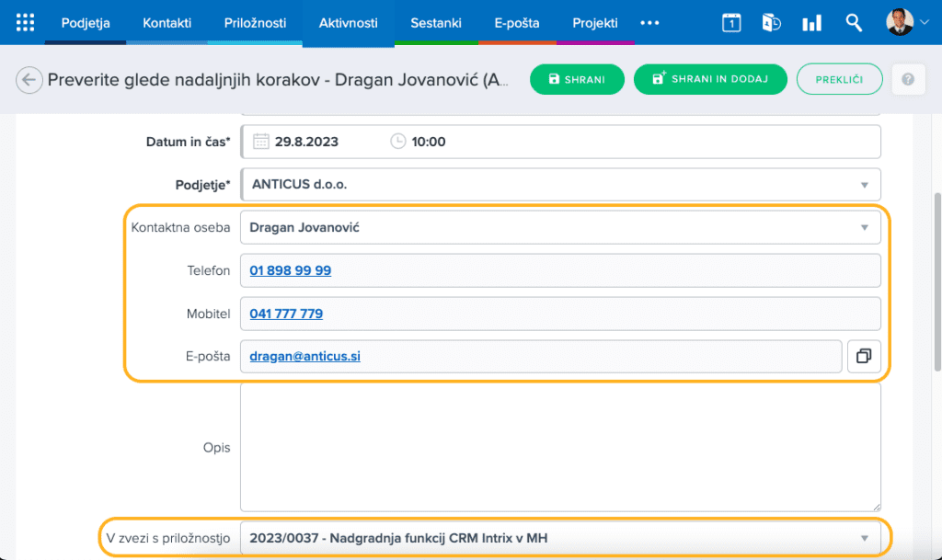
Task: Click the back arrow beside the activity title
Action: coord(29,80)
